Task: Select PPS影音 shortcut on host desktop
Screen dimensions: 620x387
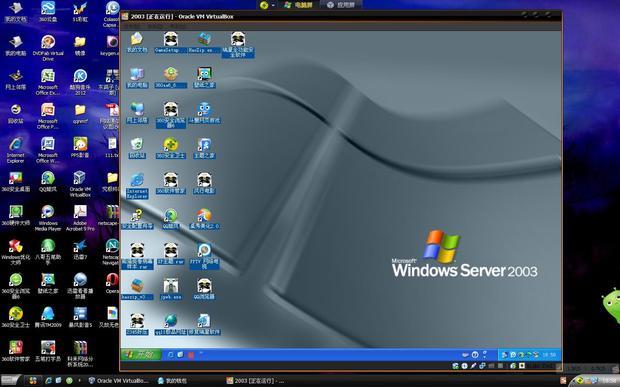Action: point(80,148)
